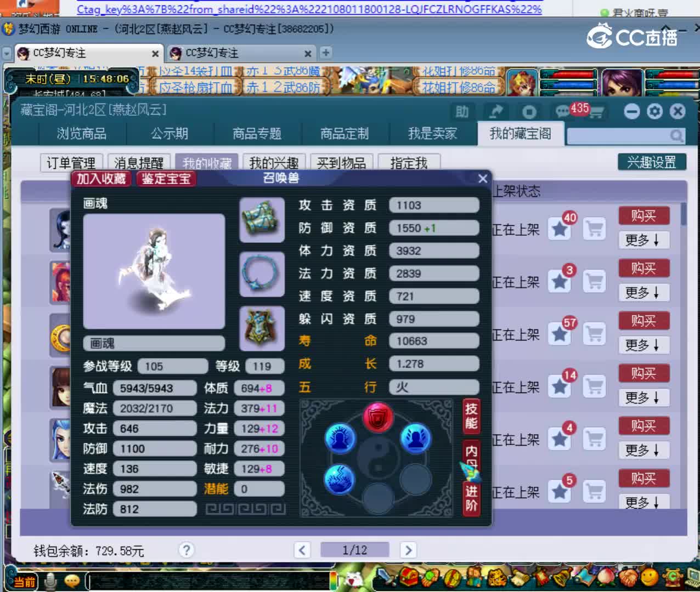
Task: Select the 我的藏宝阁 tab
Action: coord(520,134)
